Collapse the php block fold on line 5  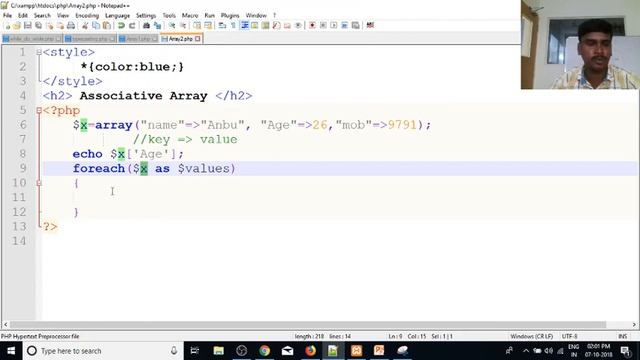[x=39, y=110]
